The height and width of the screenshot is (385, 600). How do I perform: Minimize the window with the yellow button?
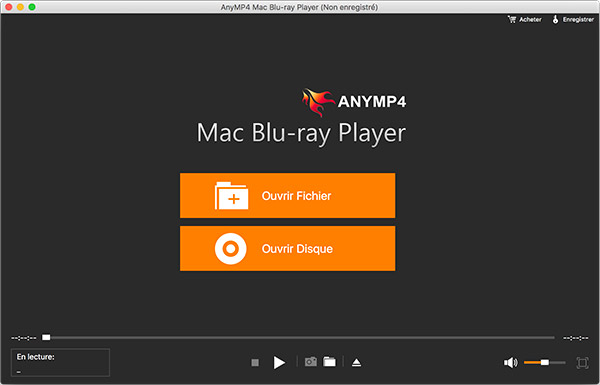click(20, 7)
